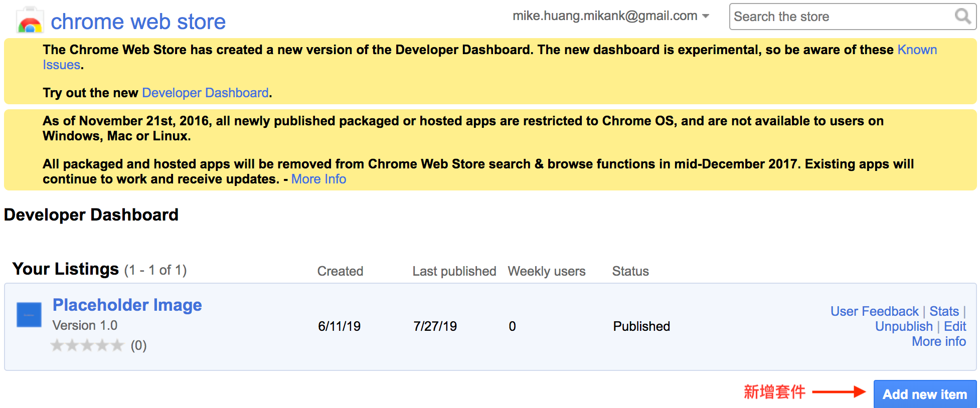Open the Placeholder Image listing title
Viewport: 980px width, 408px height.
point(127,305)
